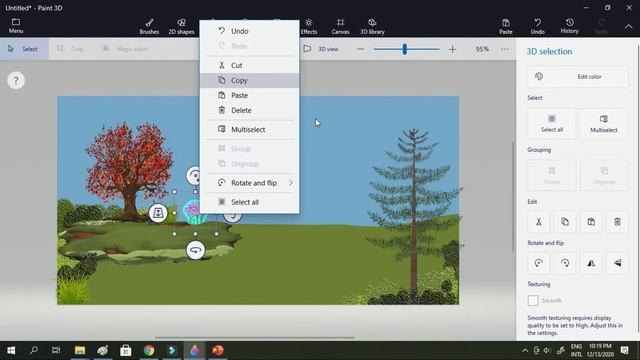
Task: Open the help question mark button
Action: point(16,81)
